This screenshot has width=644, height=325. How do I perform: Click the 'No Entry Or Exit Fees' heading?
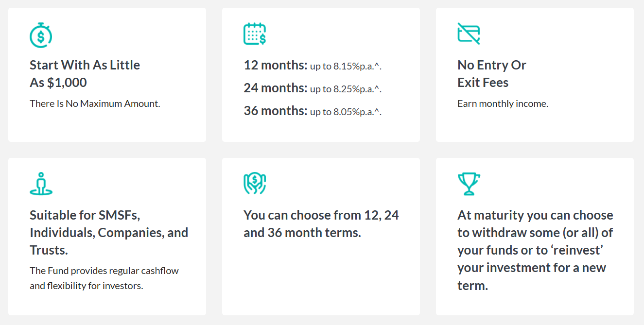pos(492,74)
